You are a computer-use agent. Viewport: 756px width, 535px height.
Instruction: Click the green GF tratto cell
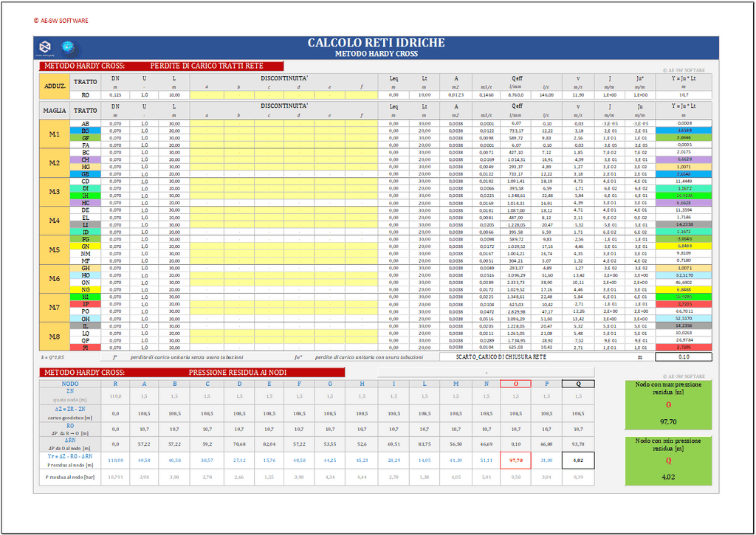point(86,138)
